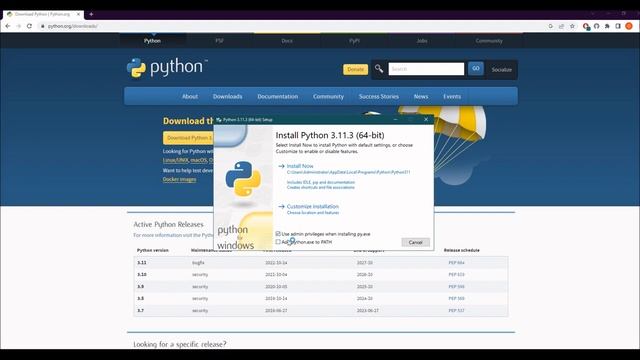The image size is (640, 360).
Task: Open PEP link for Python 3.10
Action: click(x=456, y=275)
